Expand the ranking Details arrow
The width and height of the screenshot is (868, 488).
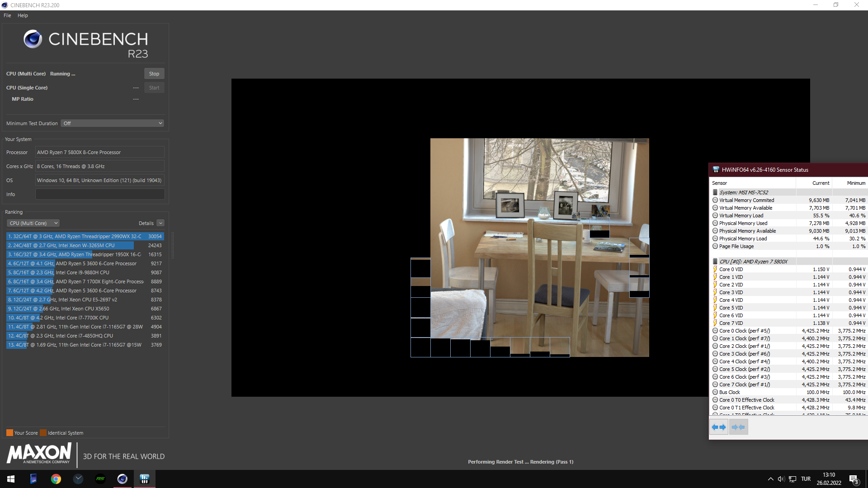click(160, 223)
